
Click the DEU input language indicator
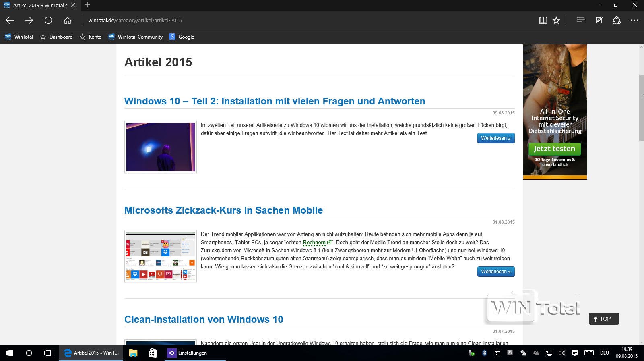(605, 353)
